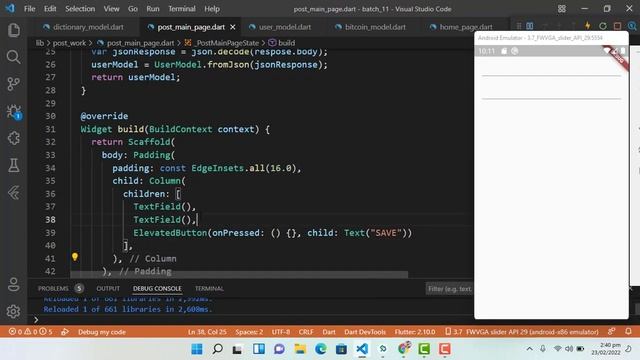Open Customize Layout icon in title bar
The image size is (640, 360).
coord(562,9)
